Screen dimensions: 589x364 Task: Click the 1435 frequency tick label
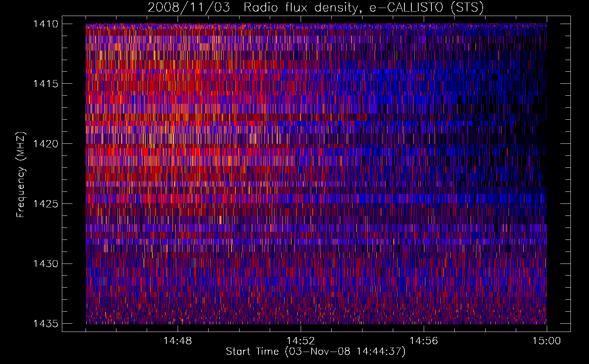46,324
